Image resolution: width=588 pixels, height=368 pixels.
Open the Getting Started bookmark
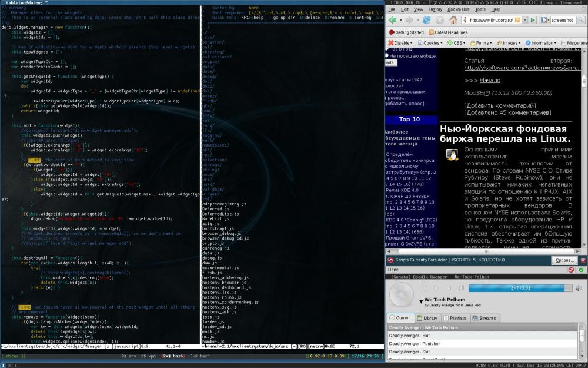tap(406, 32)
